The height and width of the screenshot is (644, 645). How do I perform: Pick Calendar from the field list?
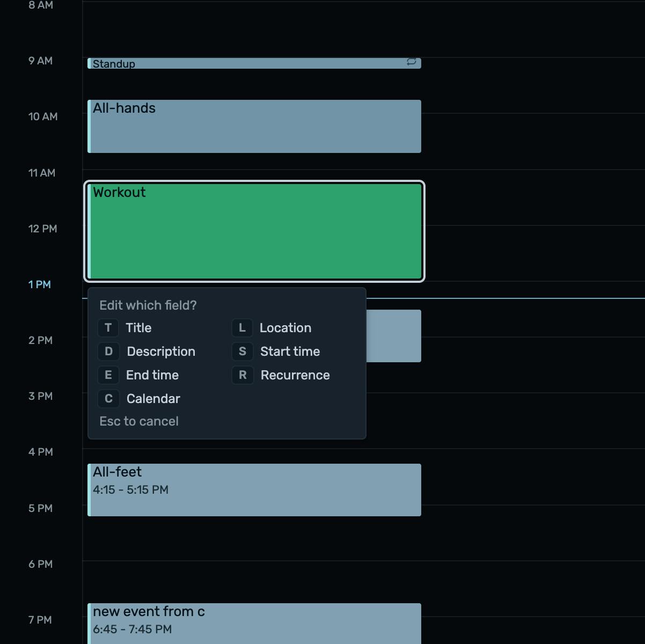tap(153, 399)
